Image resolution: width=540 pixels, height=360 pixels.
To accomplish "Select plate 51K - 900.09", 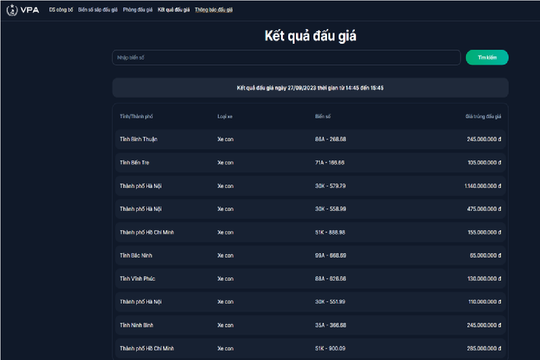I will pos(330,349).
